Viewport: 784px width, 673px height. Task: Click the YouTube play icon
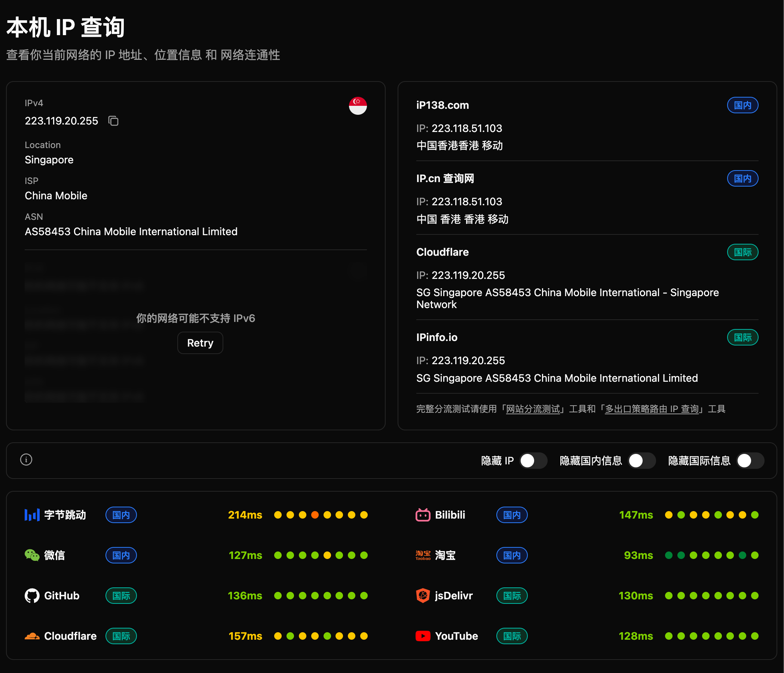(423, 636)
